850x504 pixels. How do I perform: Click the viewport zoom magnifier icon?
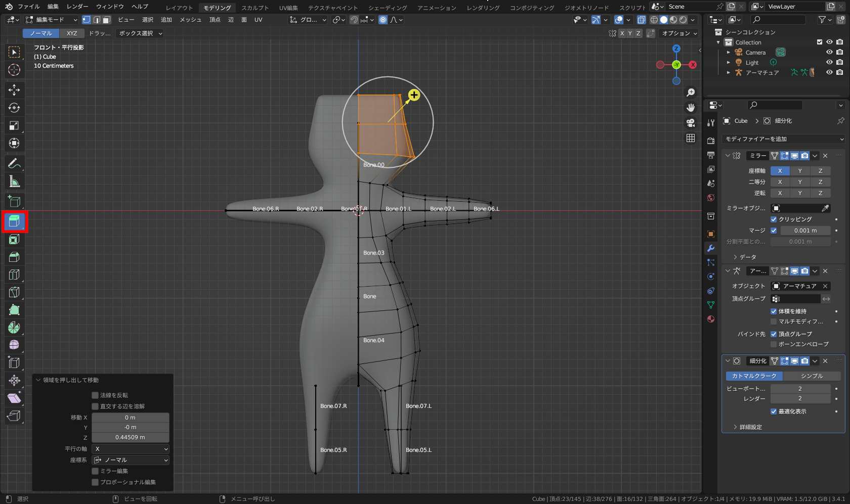(691, 93)
